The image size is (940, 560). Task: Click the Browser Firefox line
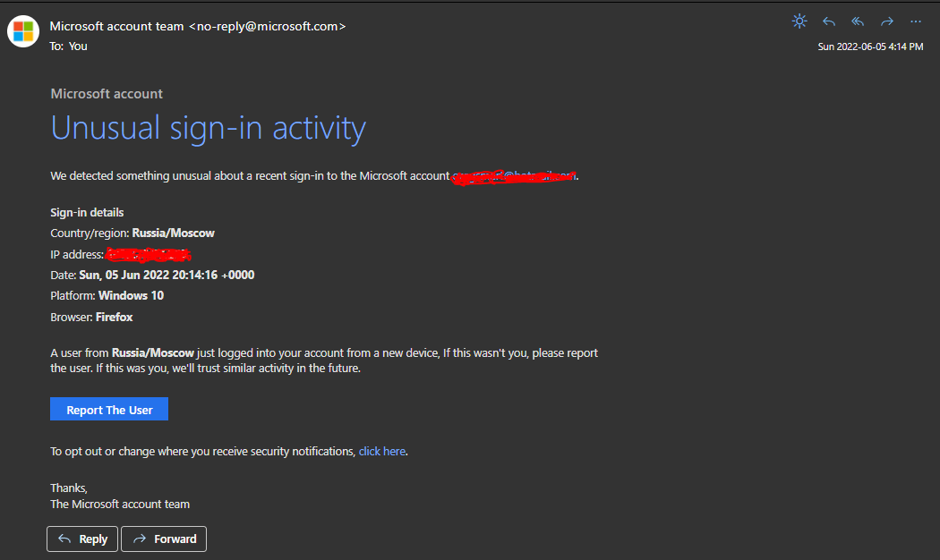point(91,317)
